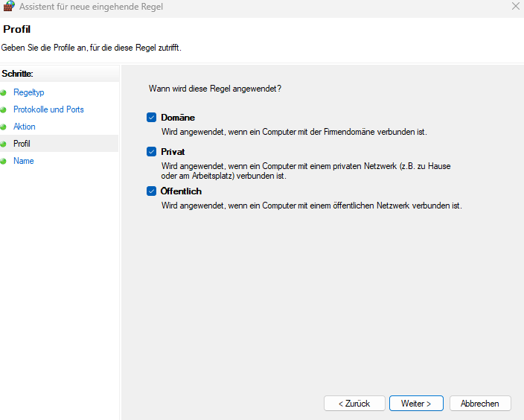Click the firewall icon in the title bar
The image size is (524, 420).
(9, 7)
